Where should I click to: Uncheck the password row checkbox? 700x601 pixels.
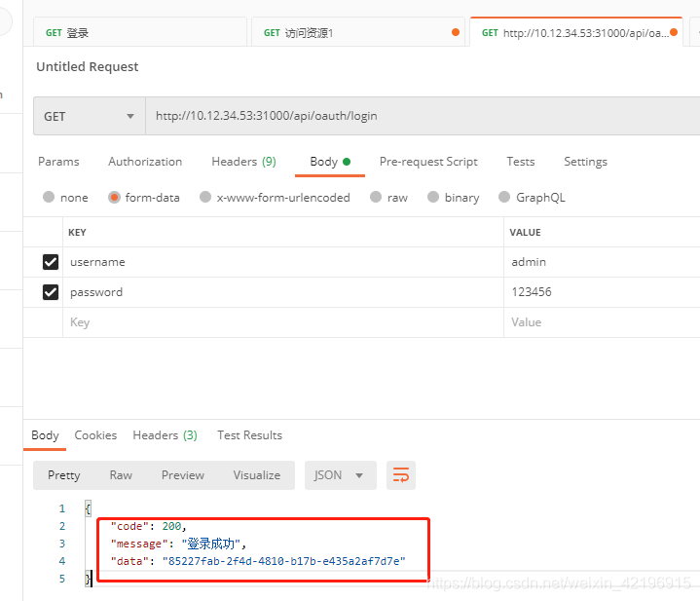pyautogui.click(x=51, y=292)
